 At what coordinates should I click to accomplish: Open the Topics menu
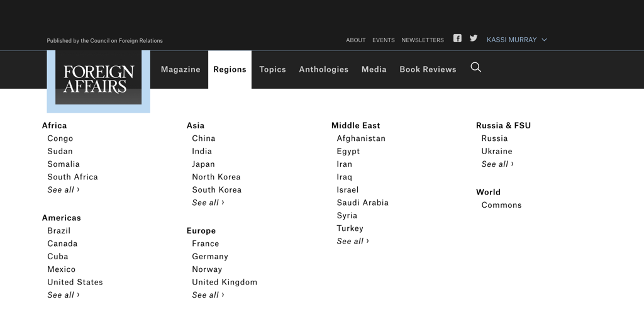272,69
